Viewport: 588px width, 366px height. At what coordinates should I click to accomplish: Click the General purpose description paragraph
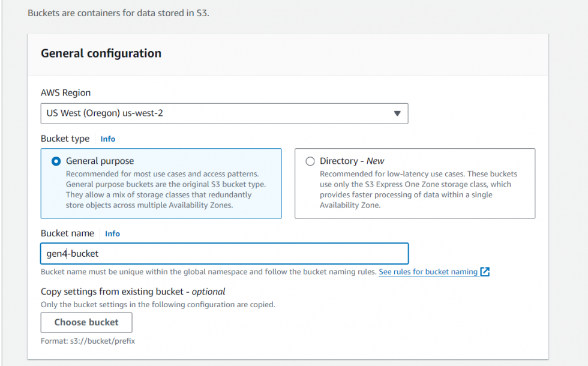coord(165,190)
